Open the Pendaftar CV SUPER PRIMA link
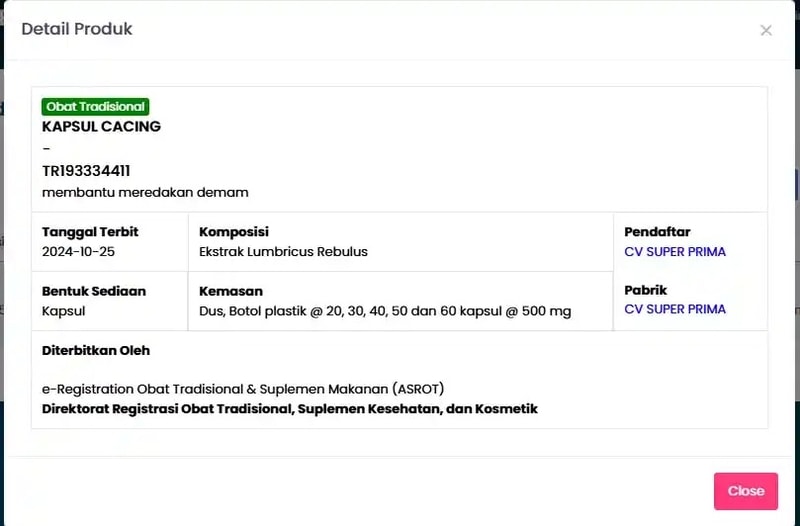 pyautogui.click(x=674, y=252)
